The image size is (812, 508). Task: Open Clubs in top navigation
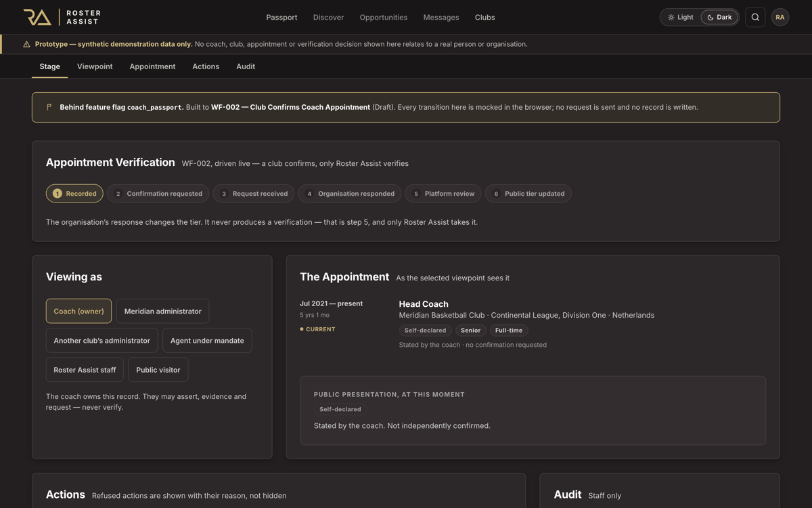coord(484,17)
